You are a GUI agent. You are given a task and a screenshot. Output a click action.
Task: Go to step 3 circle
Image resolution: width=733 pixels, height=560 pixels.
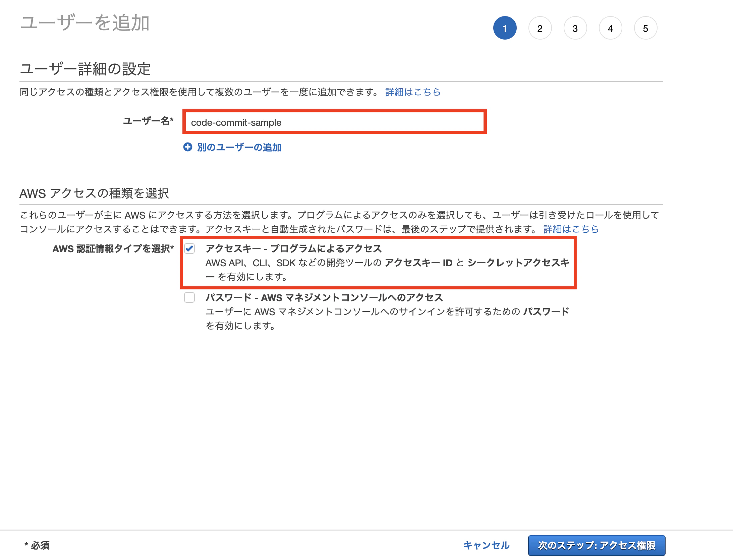tap(575, 28)
